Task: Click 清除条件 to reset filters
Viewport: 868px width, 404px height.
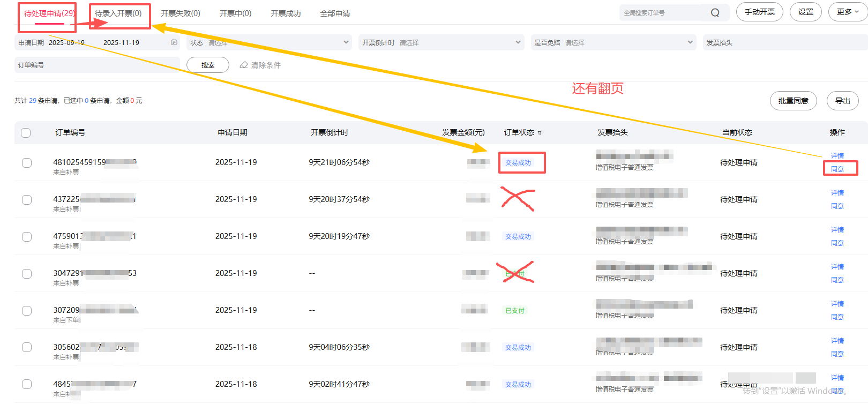Action: click(266, 65)
